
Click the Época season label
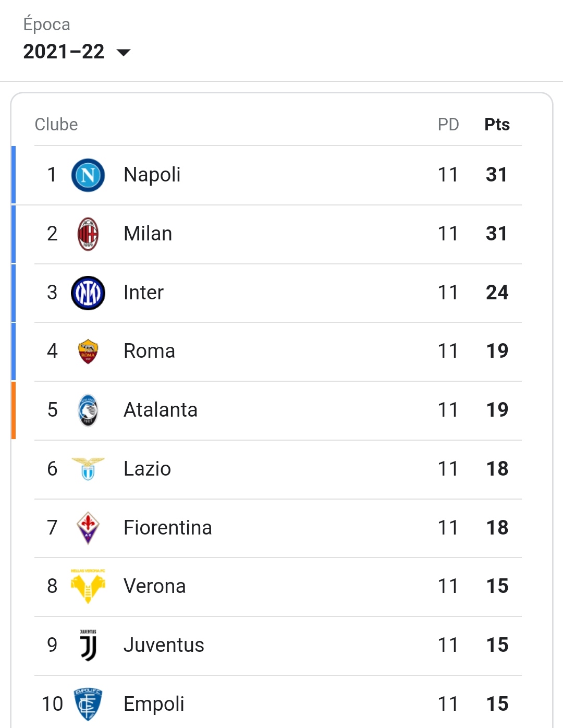47,24
